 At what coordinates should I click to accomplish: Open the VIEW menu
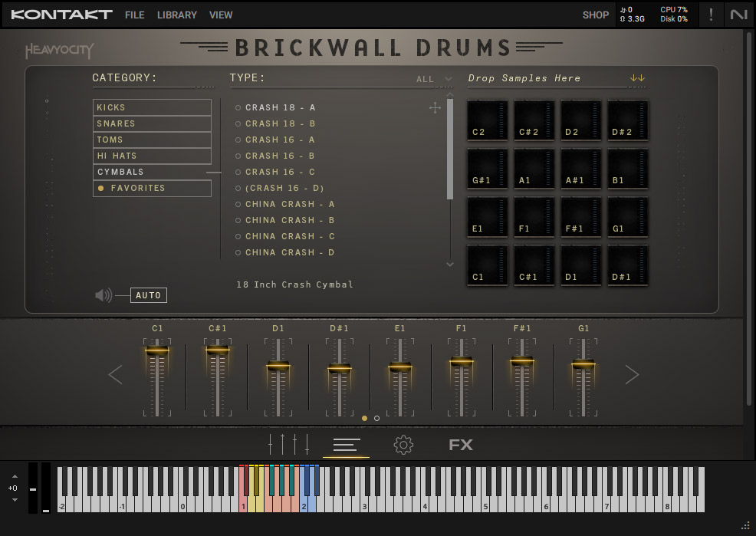pos(221,15)
